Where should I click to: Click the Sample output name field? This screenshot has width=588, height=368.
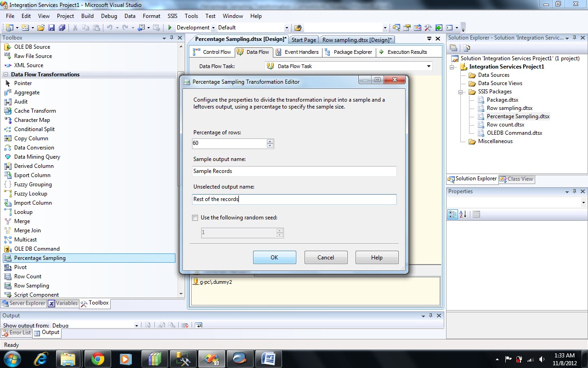pyautogui.click(x=294, y=171)
